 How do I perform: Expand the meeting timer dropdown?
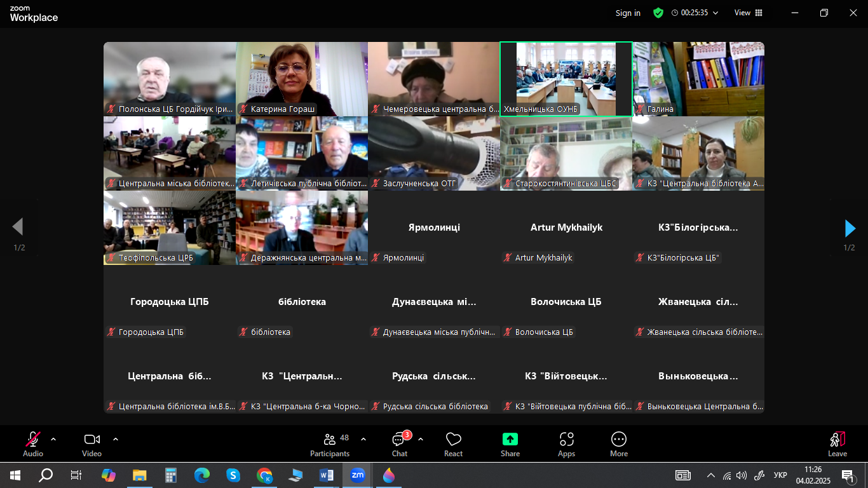(x=715, y=13)
